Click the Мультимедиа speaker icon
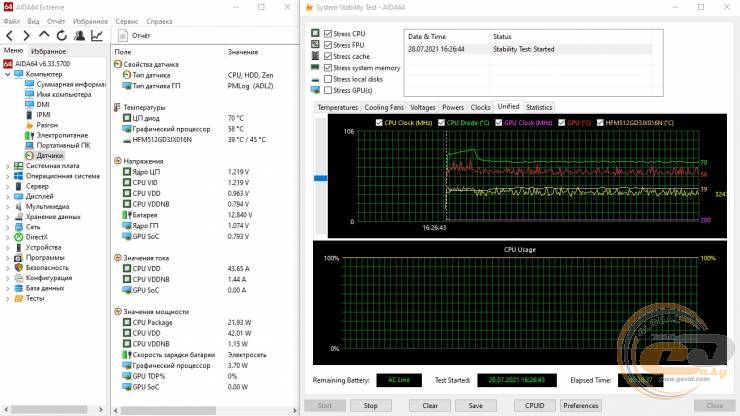 pyautogui.click(x=18, y=206)
